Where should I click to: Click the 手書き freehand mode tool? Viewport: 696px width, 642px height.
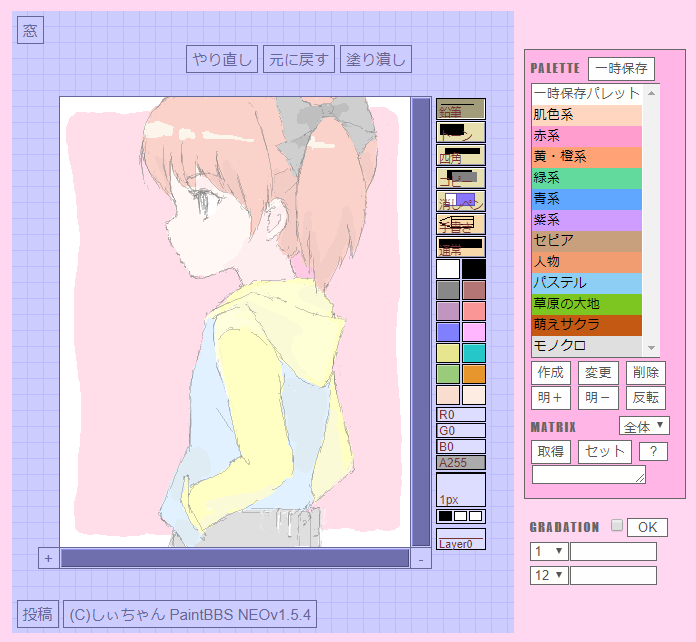461,223
